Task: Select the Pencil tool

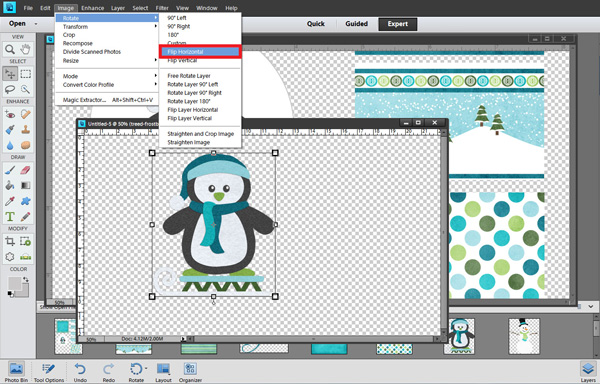Action: click(26, 217)
